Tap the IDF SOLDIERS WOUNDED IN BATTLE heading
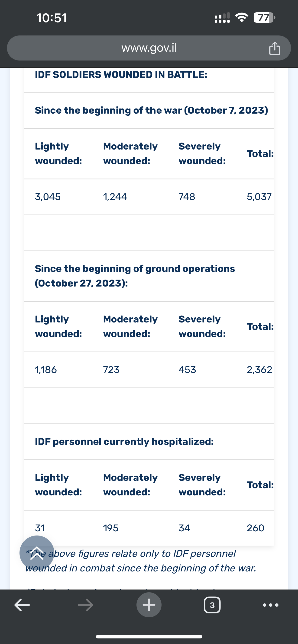The image size is (298, 644). [x=121, y=74]
